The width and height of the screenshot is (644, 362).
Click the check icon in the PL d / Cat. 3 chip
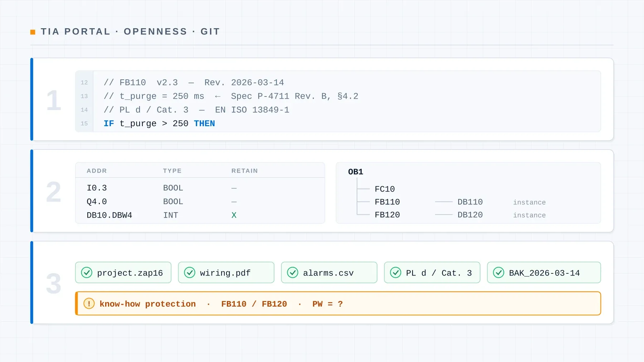coord(396,273)
